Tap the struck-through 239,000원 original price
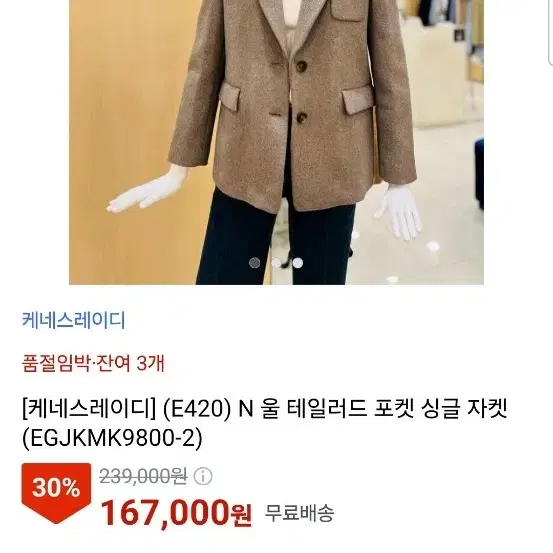 click(143, 477)
